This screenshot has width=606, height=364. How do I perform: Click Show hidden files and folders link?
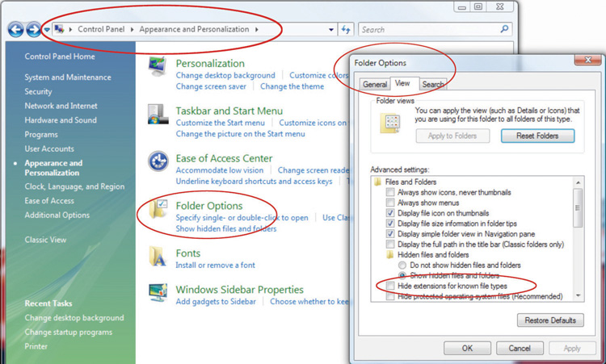(226, 229)
